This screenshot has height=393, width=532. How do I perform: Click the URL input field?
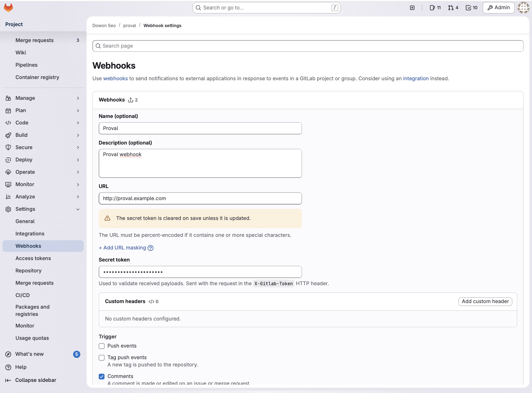point(200,198)
